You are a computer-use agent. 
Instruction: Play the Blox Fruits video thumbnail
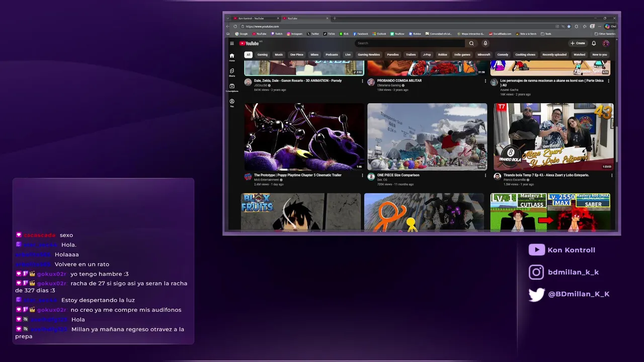tap(301, 212)
